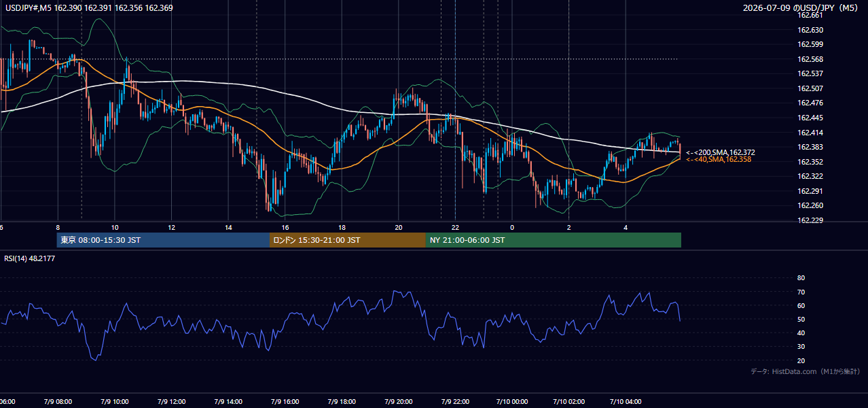
Task: Click the bottom time label 7/9 18:00
Action: click(x=342, y=402)
